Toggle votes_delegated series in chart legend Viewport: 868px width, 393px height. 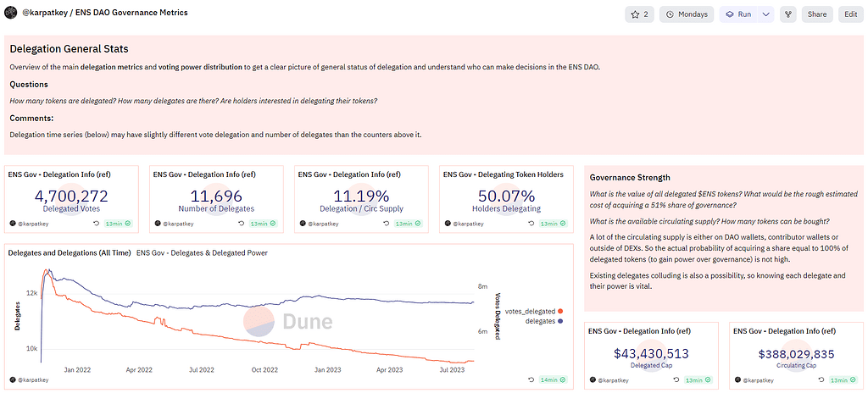coord(534,311)
